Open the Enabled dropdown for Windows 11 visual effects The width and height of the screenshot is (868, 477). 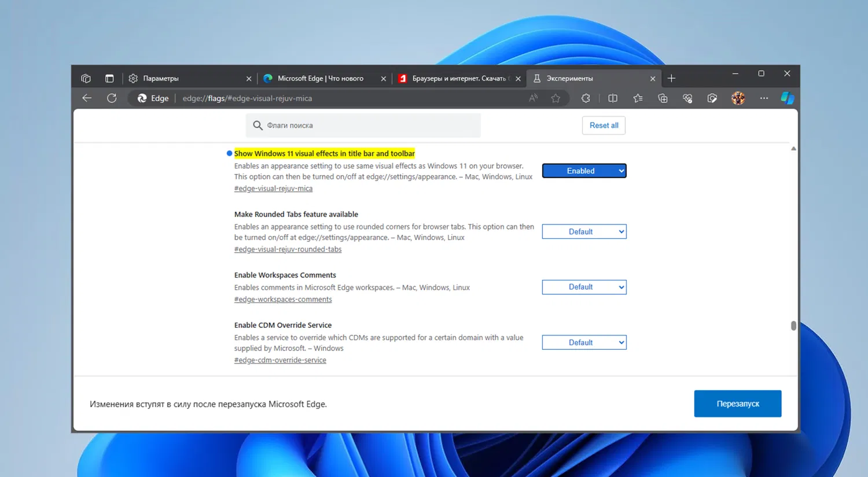[x=584, y=171]
